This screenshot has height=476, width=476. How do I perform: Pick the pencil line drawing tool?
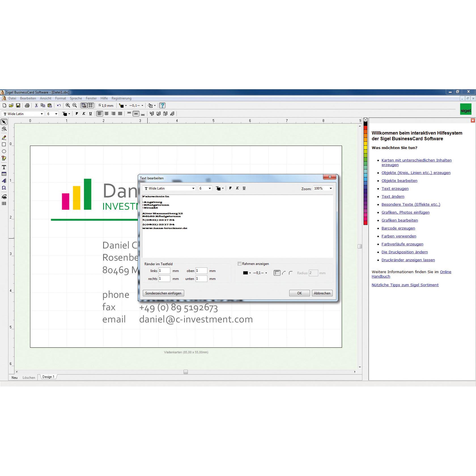pos(4,138)
